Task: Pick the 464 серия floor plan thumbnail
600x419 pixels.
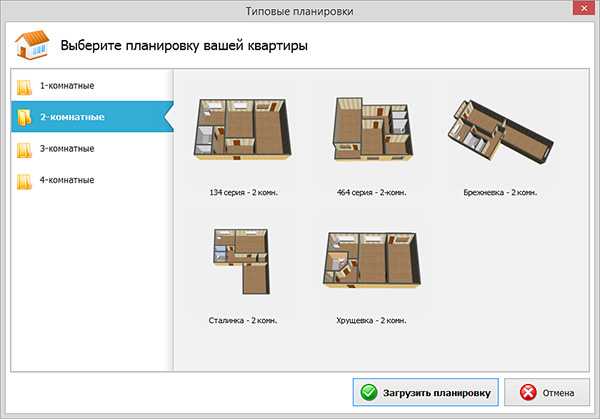Action: pos(366,129)
